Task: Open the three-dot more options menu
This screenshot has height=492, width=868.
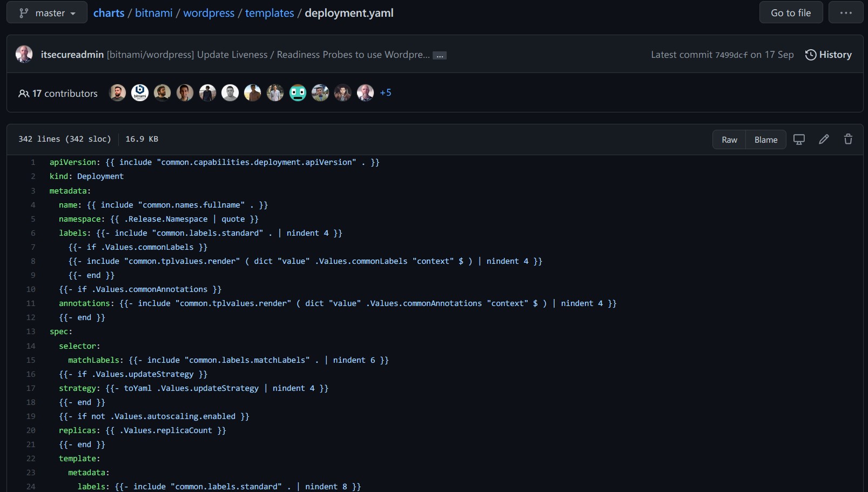Action: coord(846,12)
